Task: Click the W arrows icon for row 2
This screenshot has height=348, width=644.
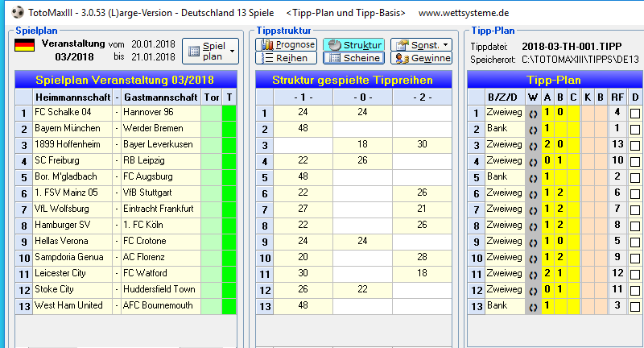Action: [533, 129]
